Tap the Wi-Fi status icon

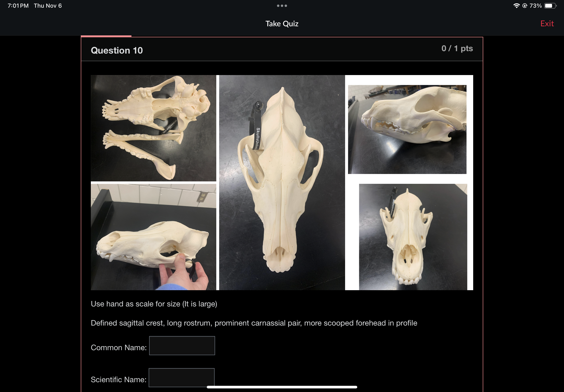click(x=516, y=6)
